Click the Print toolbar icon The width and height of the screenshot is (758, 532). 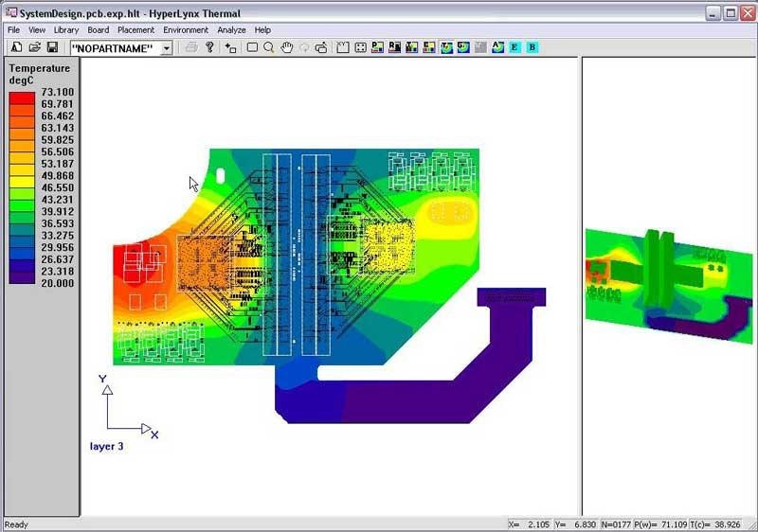191,47
